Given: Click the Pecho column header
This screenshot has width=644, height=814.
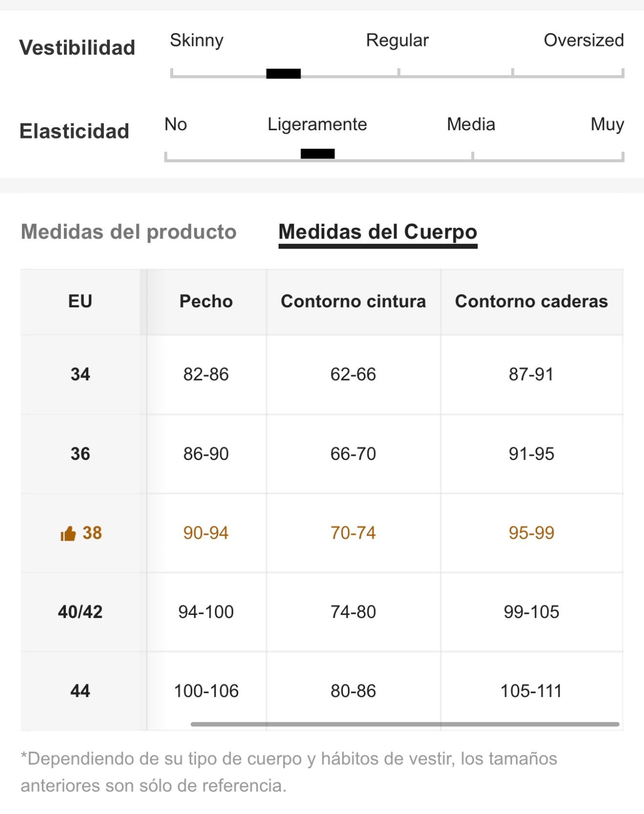Looking at the screenshot, I should 206,301.
